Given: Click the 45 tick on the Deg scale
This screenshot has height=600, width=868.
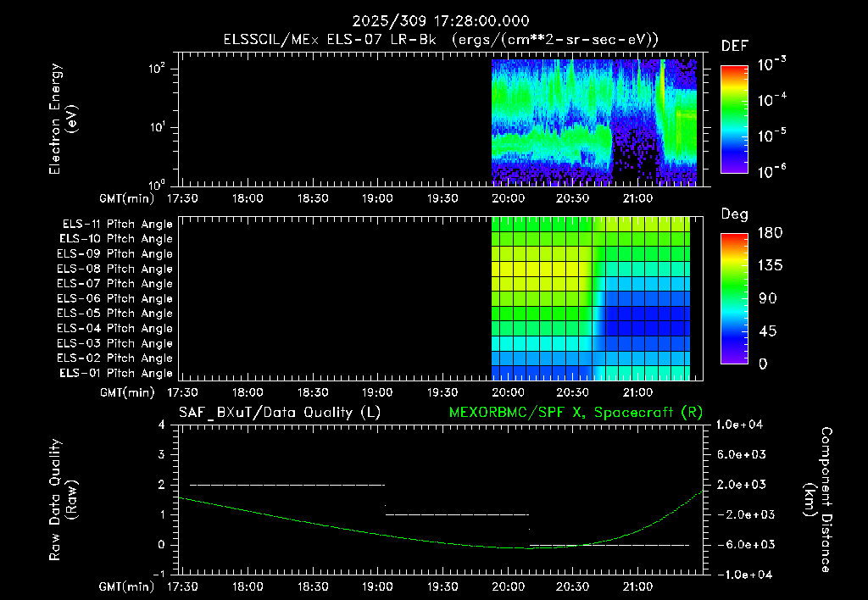Looking at the screenshot, I should 768,331.
